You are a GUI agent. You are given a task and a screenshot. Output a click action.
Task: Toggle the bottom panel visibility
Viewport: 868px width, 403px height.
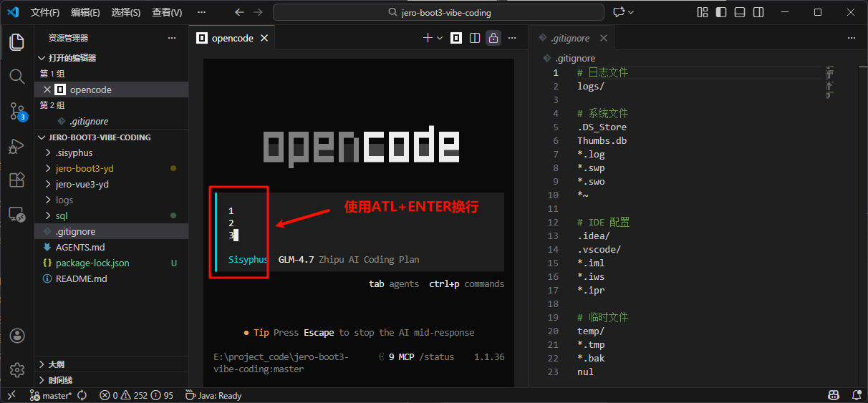[740, 12]
